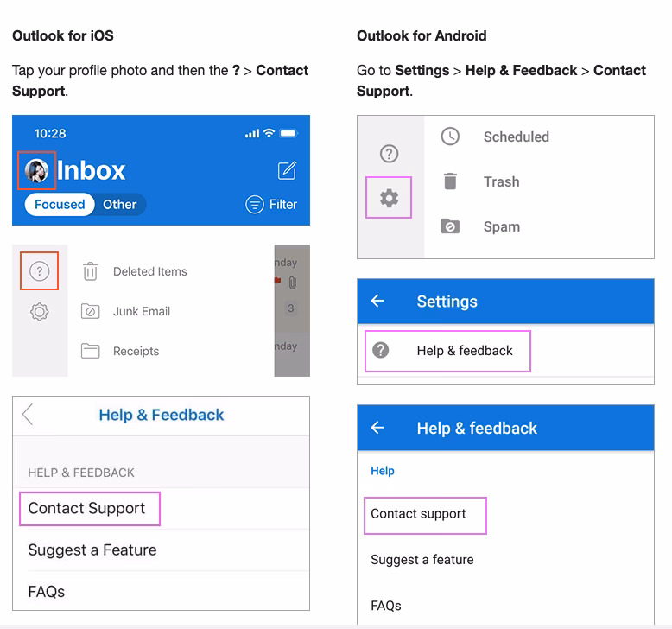672x629 pixels.
Task: Select Contact support in Android Help list
Action: point(419,514)
